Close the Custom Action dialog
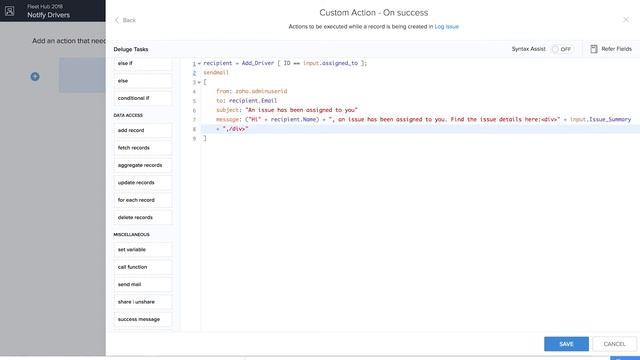Image resolution: width=640 pixels, height=360 pixels. pos(626,20)
